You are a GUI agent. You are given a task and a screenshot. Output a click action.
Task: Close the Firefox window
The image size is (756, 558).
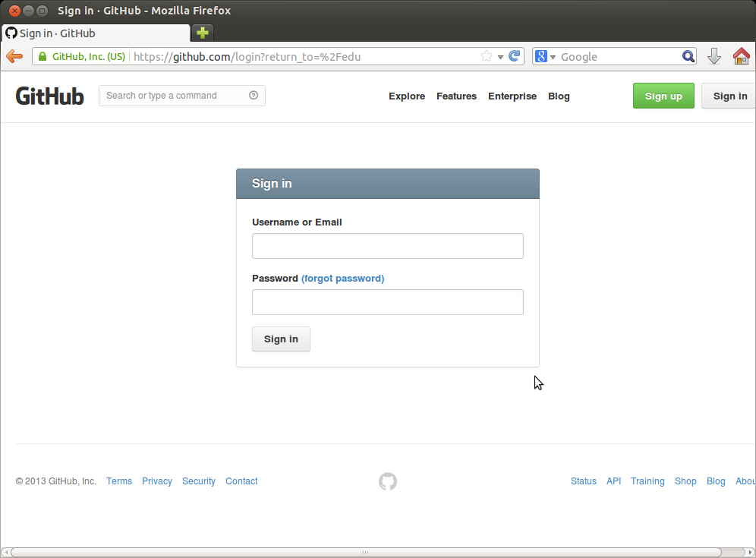pos(14,11)
